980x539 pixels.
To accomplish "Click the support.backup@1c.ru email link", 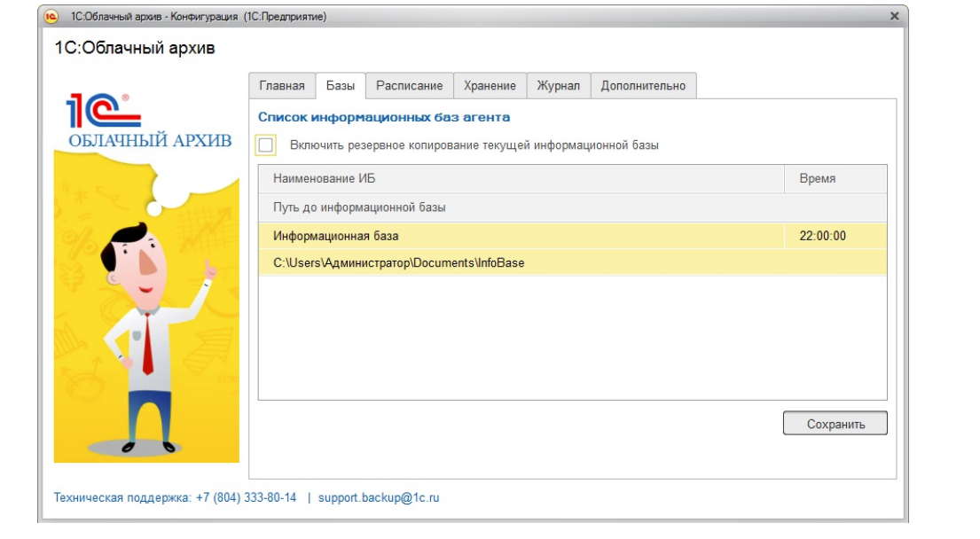I will 379,498.
